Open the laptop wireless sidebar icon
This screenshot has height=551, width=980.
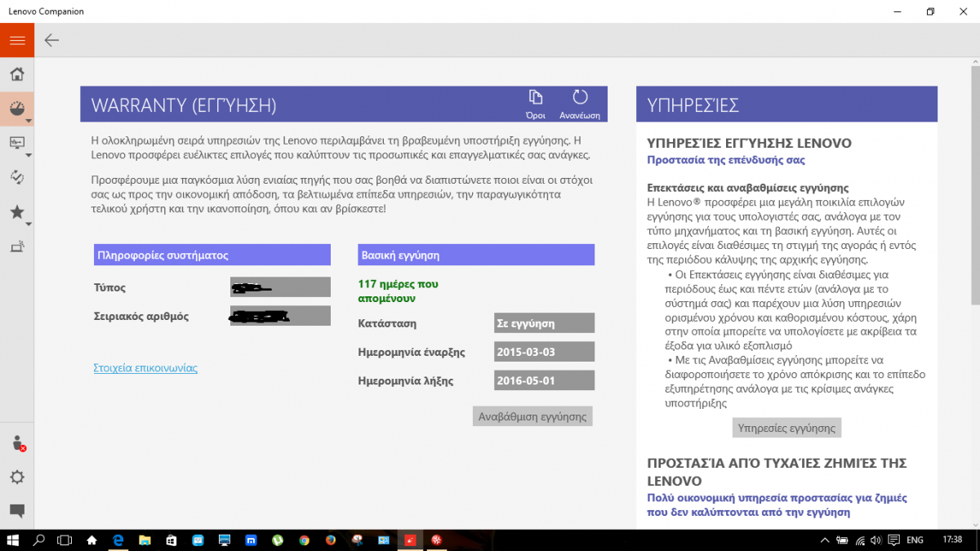click(x=16, y=246)
